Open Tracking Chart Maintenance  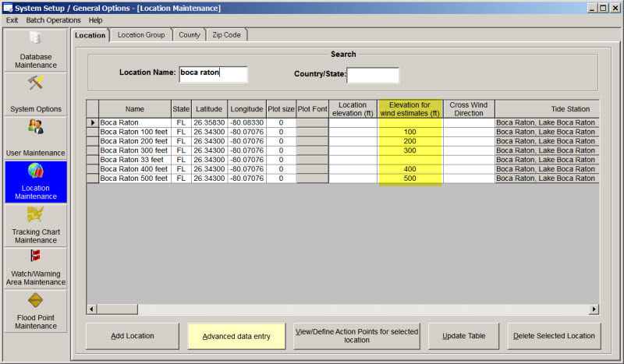[x=36, y=225]
